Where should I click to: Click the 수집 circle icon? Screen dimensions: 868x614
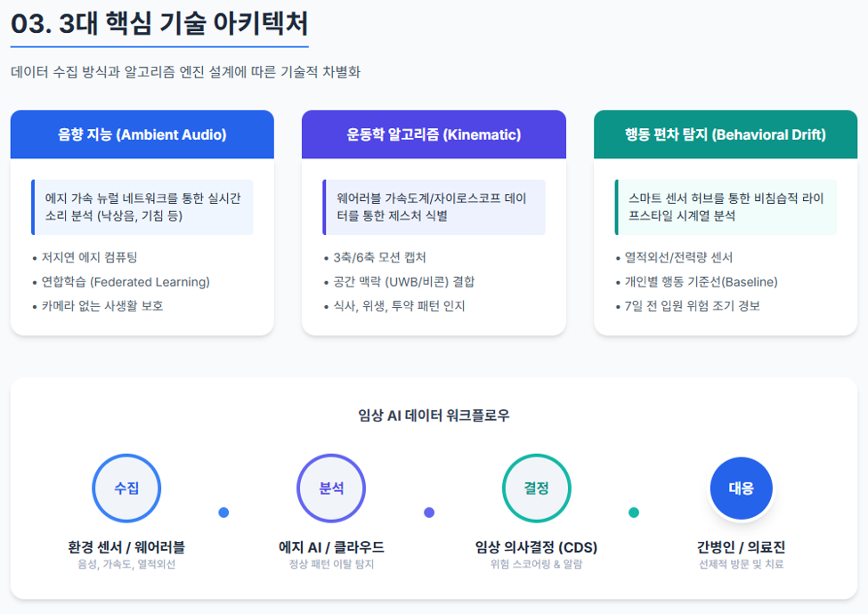(126, 488)
